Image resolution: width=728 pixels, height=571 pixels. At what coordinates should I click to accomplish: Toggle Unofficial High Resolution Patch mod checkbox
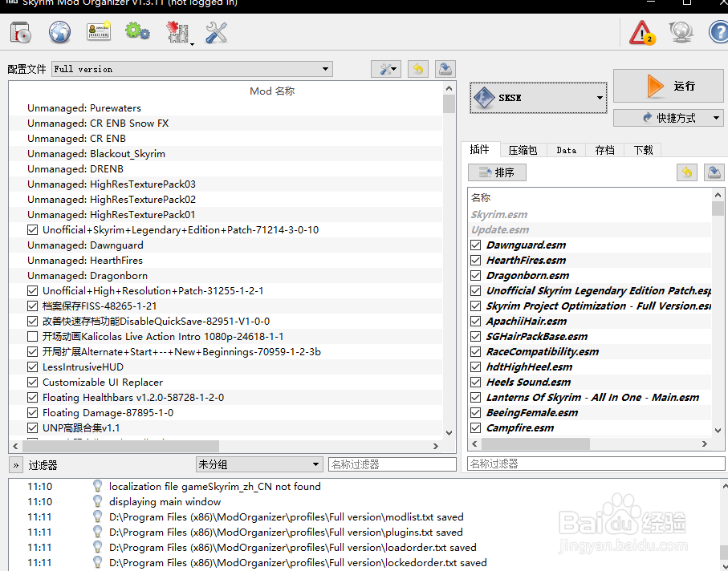(x=32, y=291)
